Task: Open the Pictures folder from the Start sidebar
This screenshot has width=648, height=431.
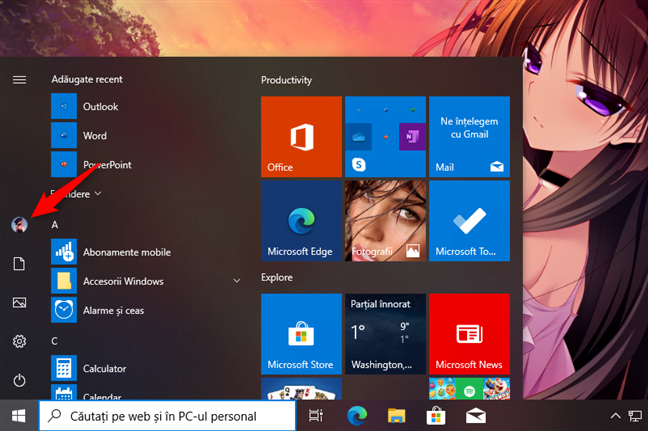Action: [x=19, y=302]
